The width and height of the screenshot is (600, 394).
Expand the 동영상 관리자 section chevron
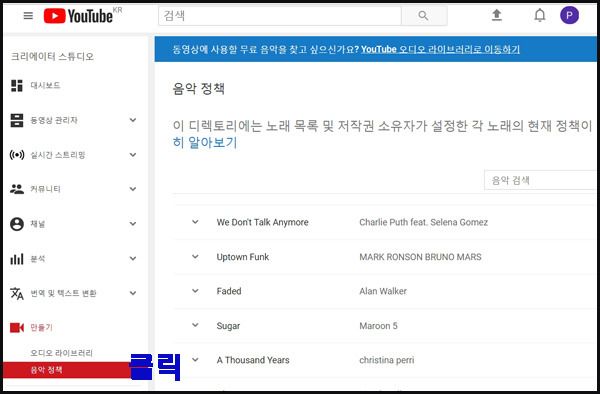[x=133, y=120]
